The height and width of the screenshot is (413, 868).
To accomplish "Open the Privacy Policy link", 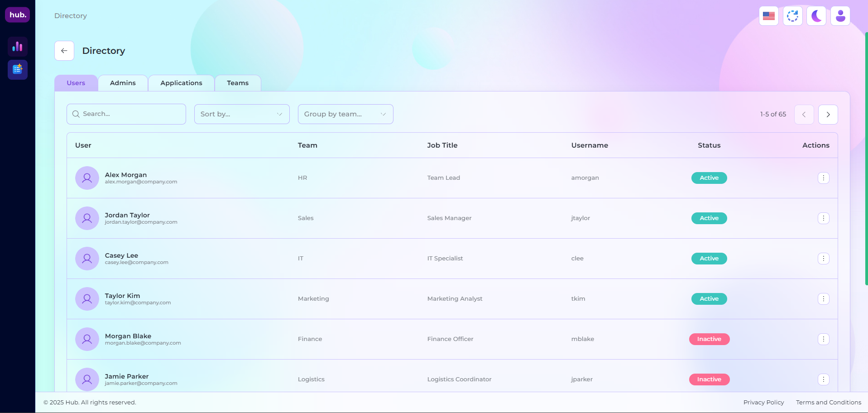I will [763, 402].
